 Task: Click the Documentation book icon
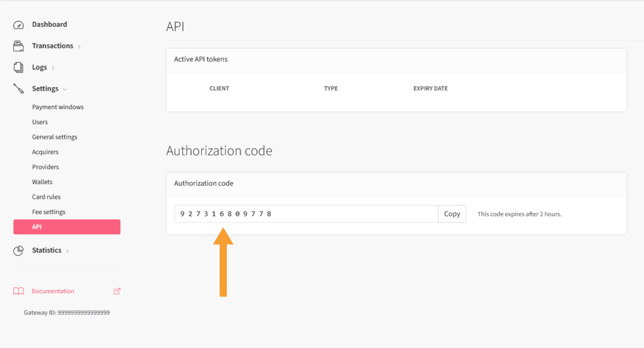18,291
